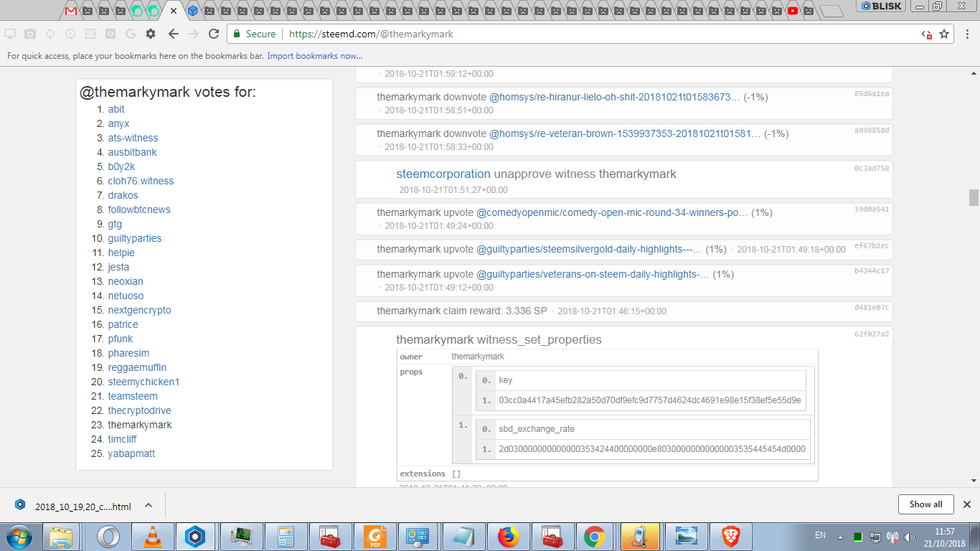This screenshot has height=551, width=980.
Task: Launch Firefox from the taskbar
Action: pos(507,537)
